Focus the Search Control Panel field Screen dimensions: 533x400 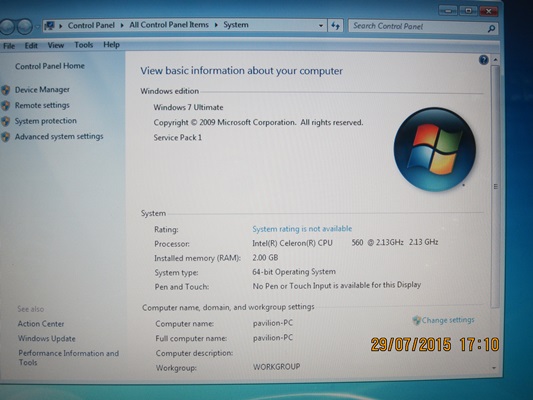418,27
